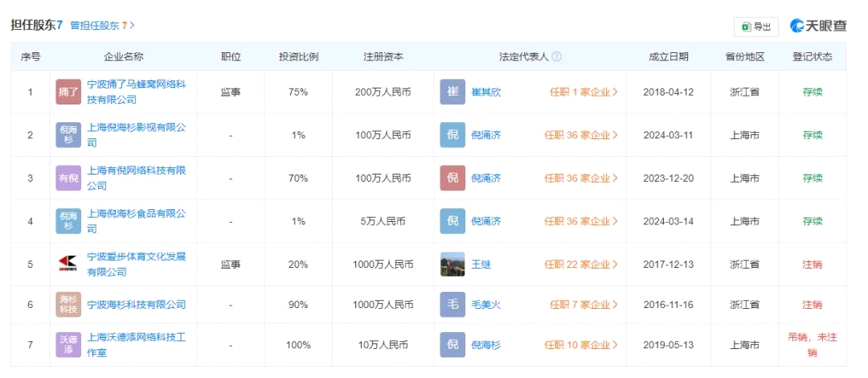868x378 pixels.
Task: Click the 毛 avatar icon for 毛美火
Action: [452, 304]
